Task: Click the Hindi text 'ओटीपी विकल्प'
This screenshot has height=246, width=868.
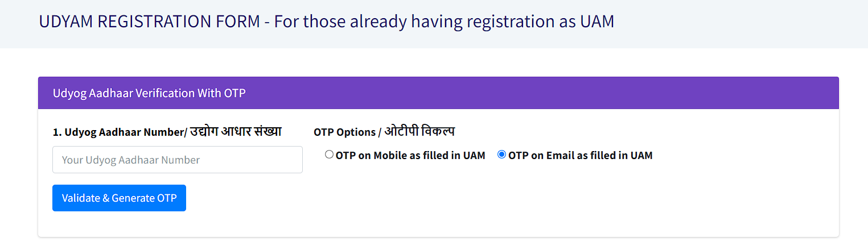Action: (x=419, y=131)
